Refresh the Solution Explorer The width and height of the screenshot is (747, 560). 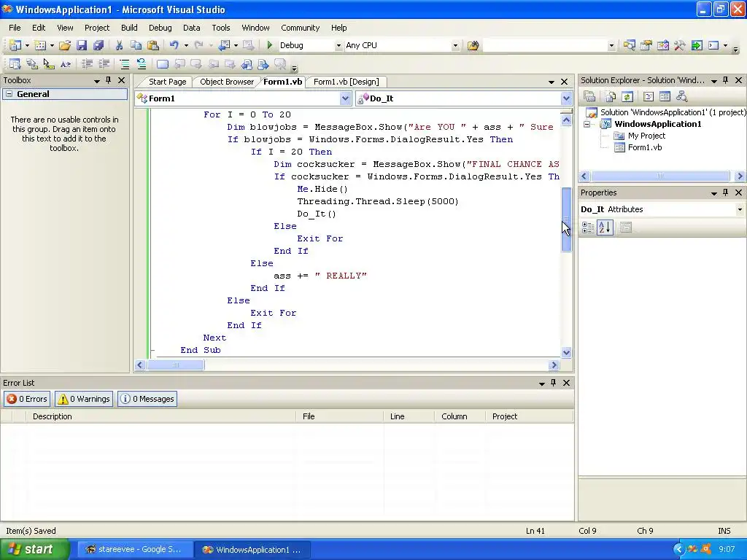(x=627, y=97)
